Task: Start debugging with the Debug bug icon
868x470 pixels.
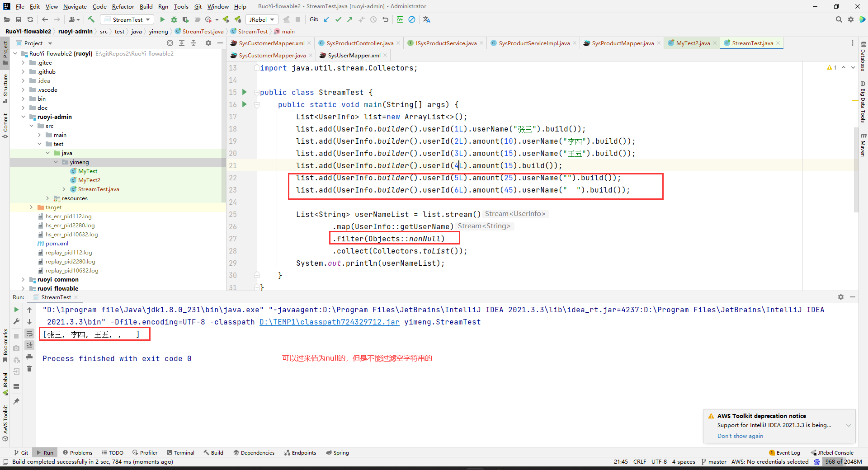Action: point(174,19)
